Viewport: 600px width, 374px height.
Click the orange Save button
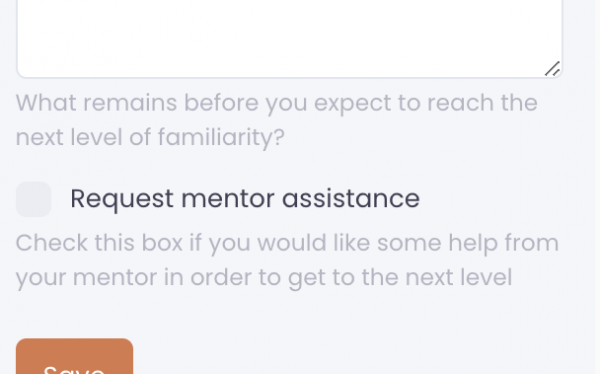coord(74,356)
